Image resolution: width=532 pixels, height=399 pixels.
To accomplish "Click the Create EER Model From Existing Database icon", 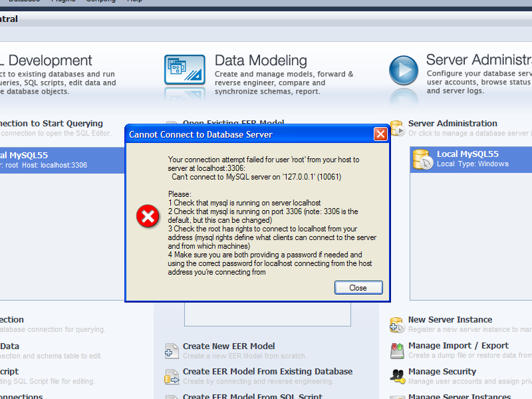I will pyautogui.click(x=172, y=376).
